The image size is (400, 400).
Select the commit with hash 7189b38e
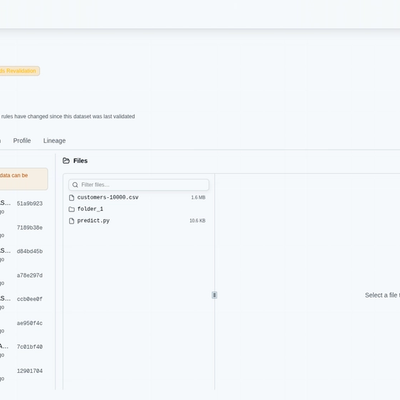pyautogui.click(x=30, y=228)
